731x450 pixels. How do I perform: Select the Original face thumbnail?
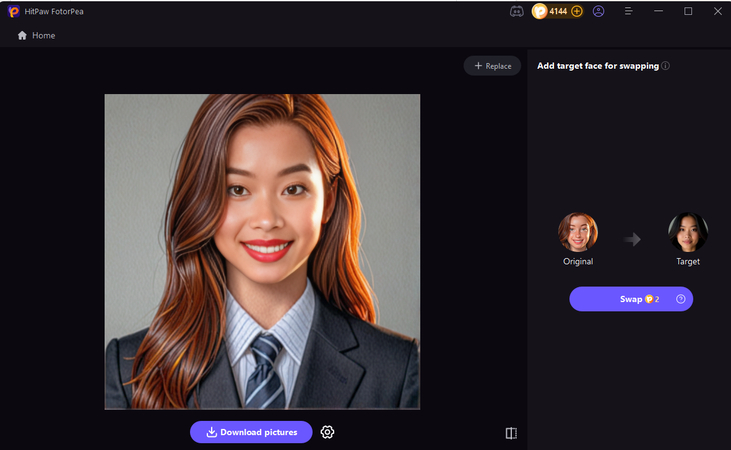[578, 232]
